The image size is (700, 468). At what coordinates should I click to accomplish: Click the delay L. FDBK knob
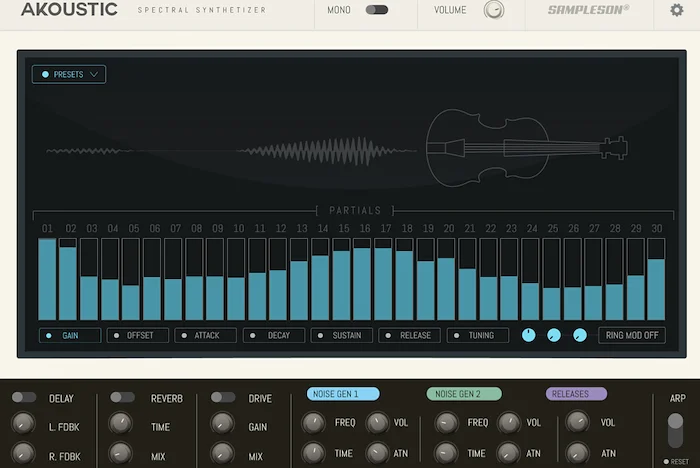pyautogui.click(x=23, y=423)
